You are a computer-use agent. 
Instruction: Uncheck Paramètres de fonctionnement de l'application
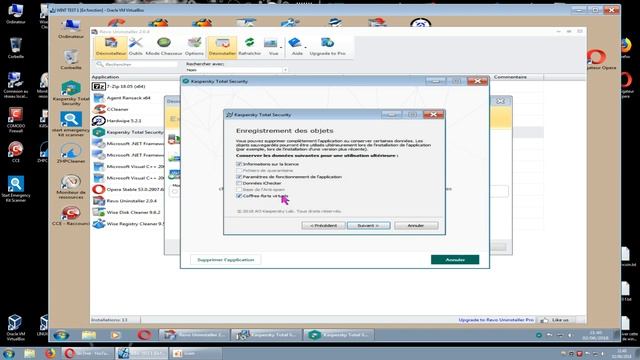point(239,177)
